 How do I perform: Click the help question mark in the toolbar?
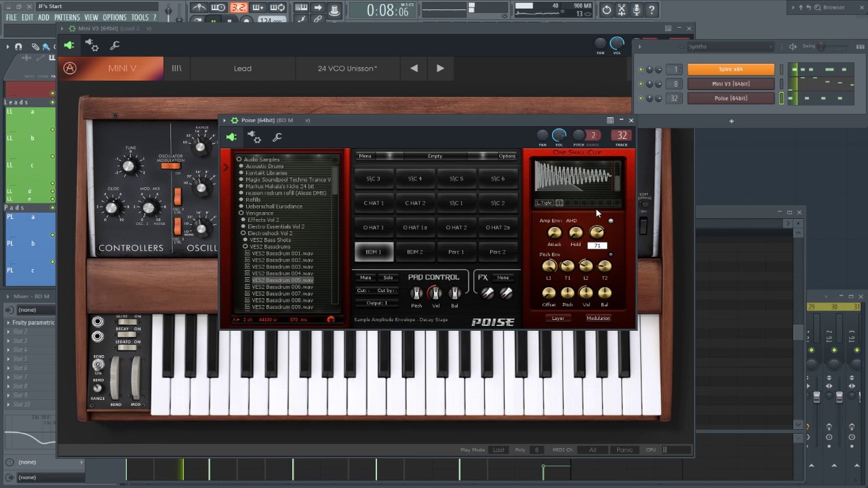click(x=652, y=9)
